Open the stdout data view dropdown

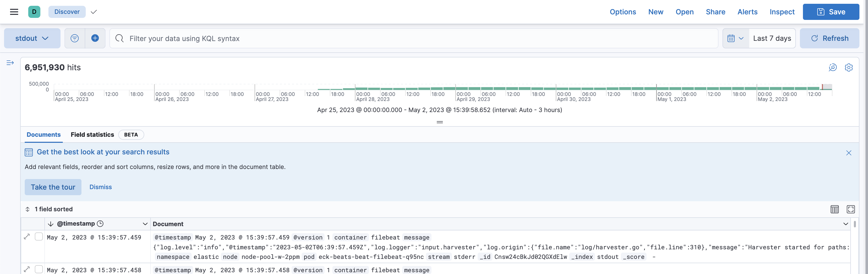coord(32,38)
